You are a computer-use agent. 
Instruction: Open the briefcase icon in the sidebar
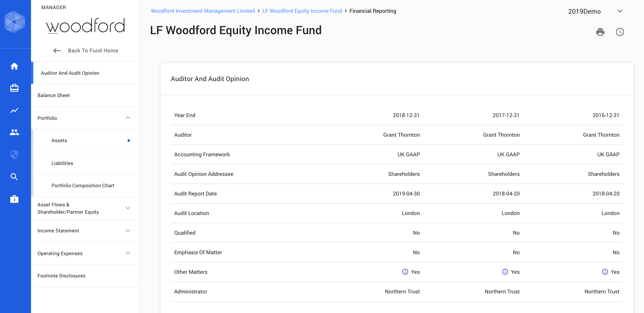click(14, 88)
